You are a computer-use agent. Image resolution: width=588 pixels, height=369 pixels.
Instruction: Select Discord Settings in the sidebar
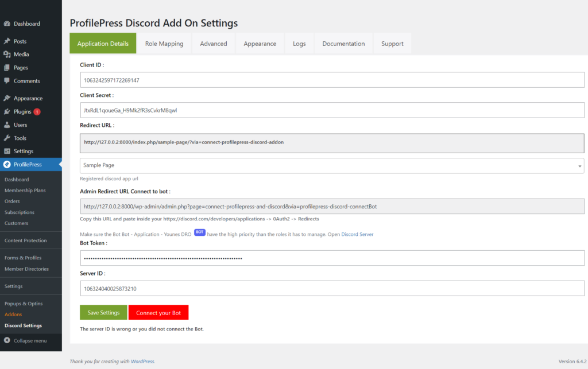23,325
